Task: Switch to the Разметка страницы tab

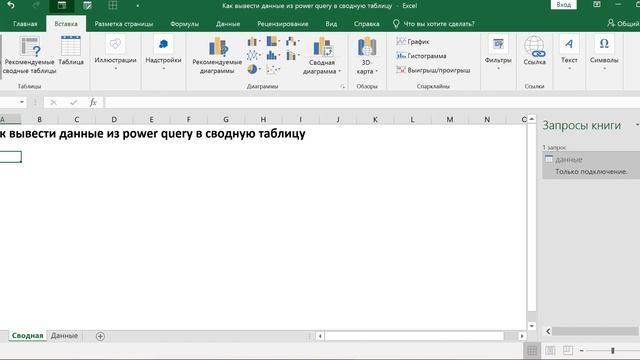Action: [124, 24]
